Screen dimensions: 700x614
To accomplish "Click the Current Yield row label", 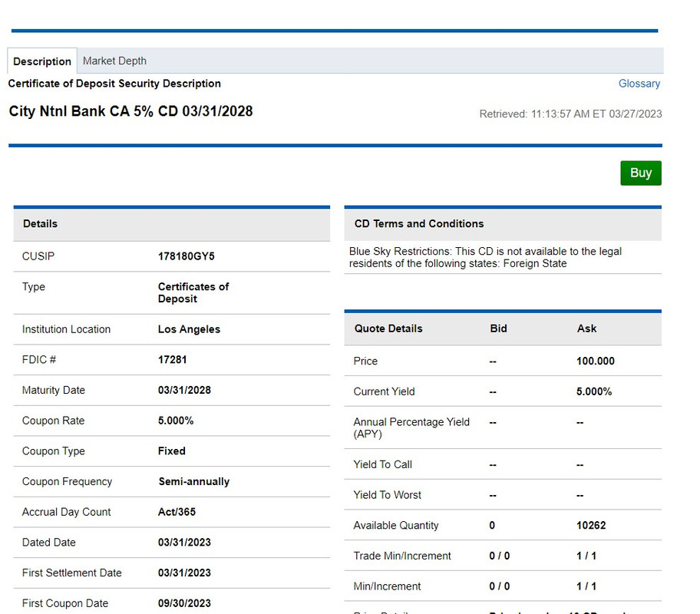I will tap(384, 391).
